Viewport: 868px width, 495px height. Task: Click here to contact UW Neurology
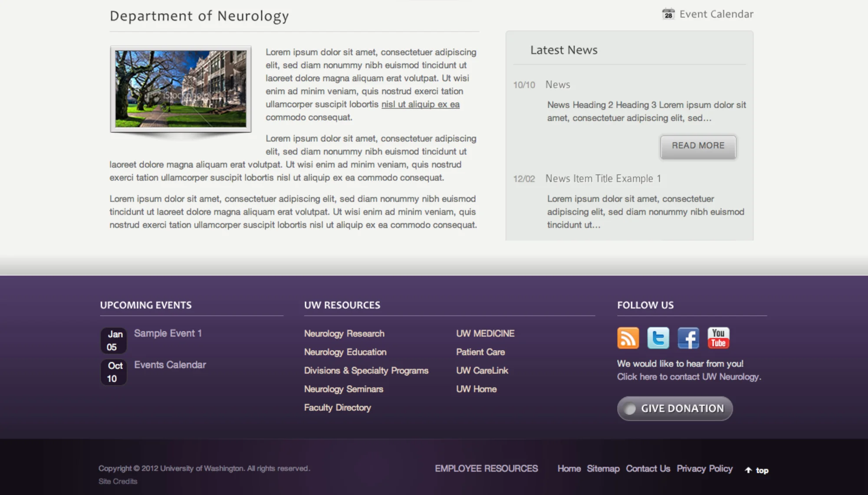point(689,377)
